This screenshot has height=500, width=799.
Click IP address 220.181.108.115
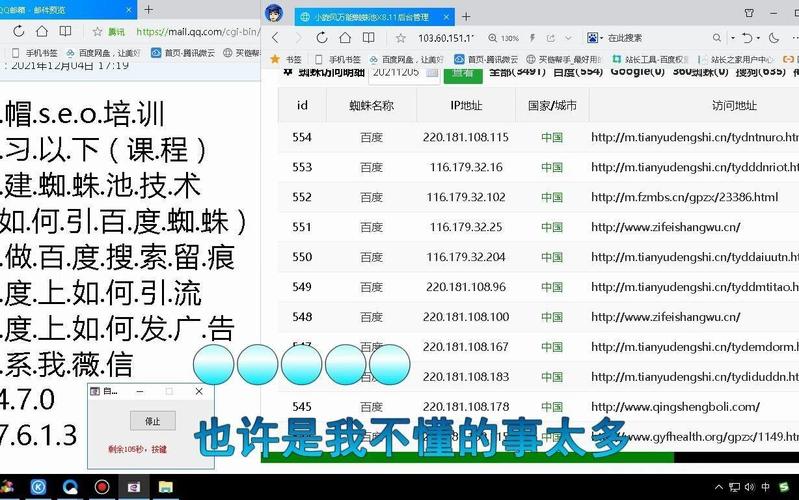[466, 137]
